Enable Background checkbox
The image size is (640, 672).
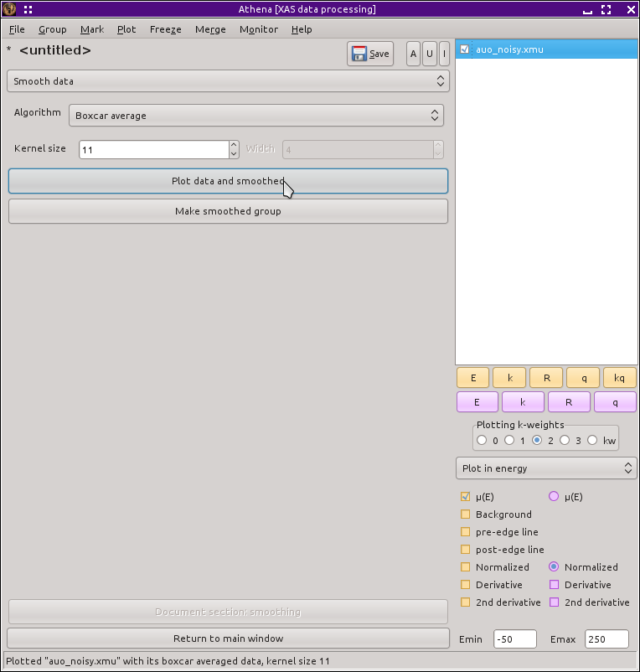(x=465, y=514)
